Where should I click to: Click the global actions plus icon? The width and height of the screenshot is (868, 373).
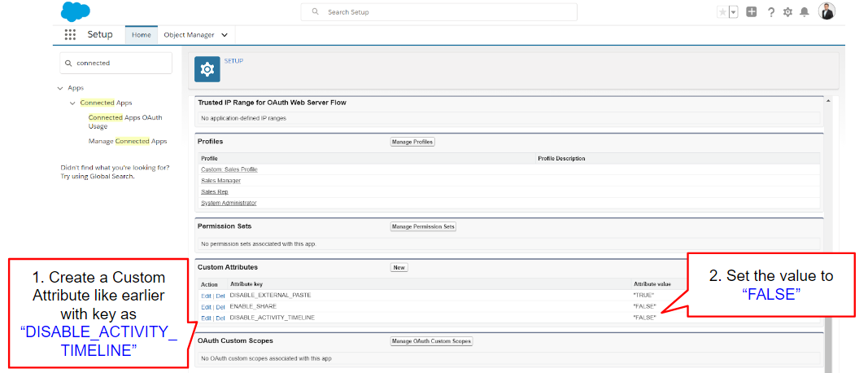[x=751, y=11]
